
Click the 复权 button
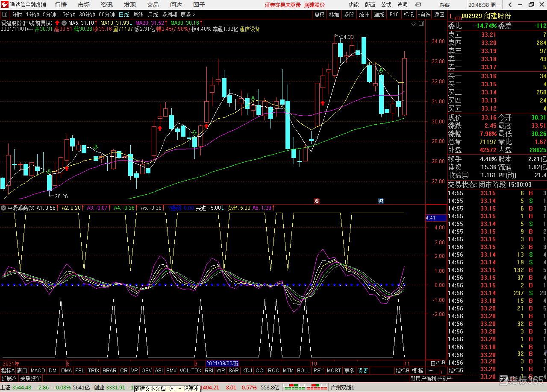point(319,15)
